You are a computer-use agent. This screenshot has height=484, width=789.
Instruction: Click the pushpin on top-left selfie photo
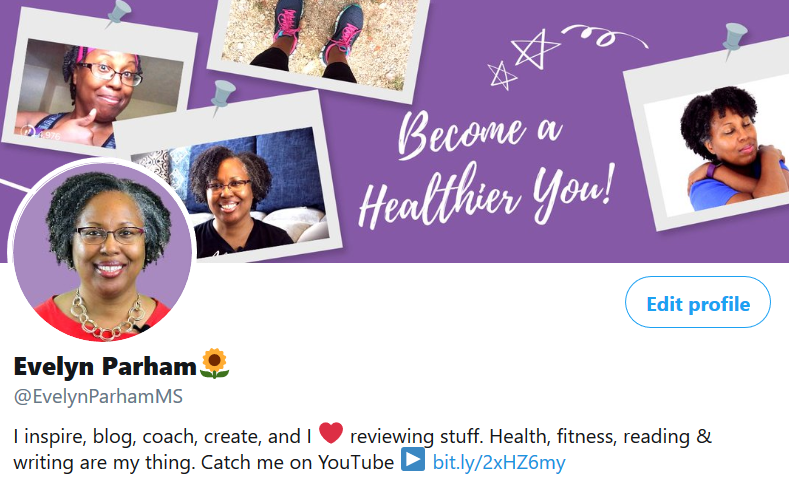pyautogui.click(x=118, y=14)
